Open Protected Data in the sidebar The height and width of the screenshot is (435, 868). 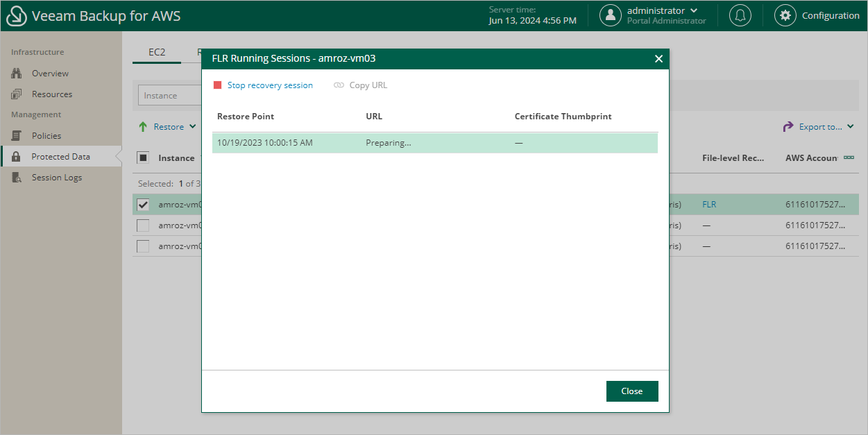pos(60,157)
